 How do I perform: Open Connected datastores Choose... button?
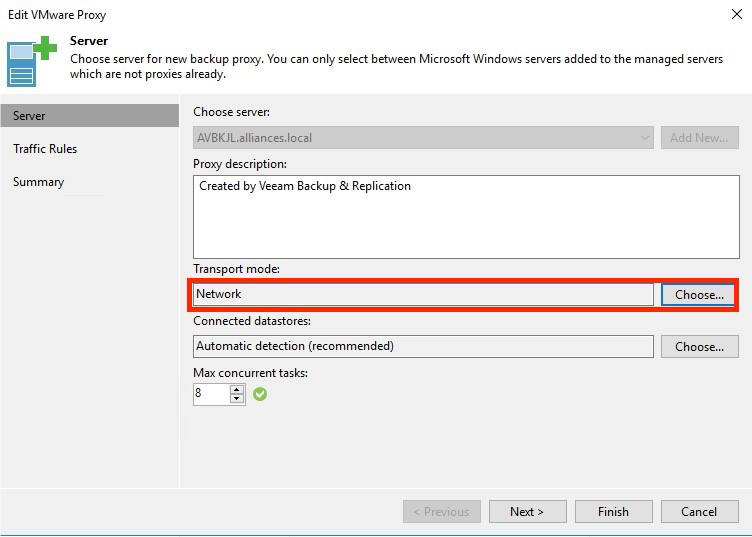click(x=699, y=346)
